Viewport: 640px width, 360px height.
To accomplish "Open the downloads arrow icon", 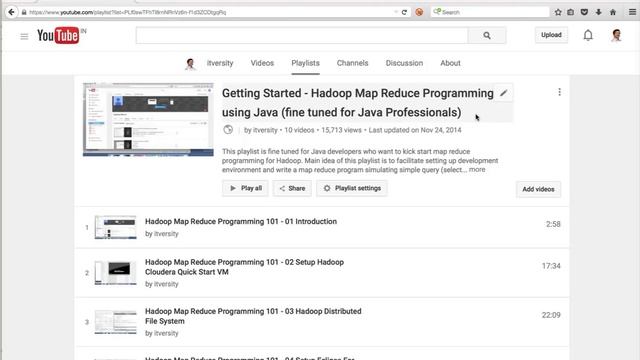I will click(x=598, y=12).
